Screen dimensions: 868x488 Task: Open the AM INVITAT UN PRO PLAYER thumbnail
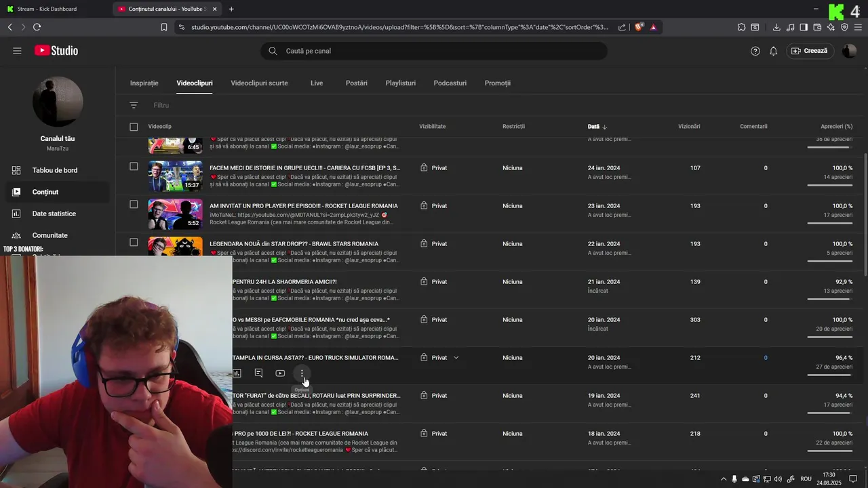coord(175,213)
